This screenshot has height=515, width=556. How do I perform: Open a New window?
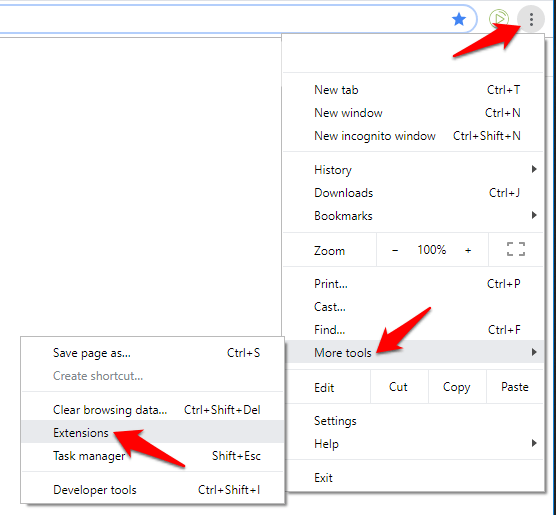(413, 113)
